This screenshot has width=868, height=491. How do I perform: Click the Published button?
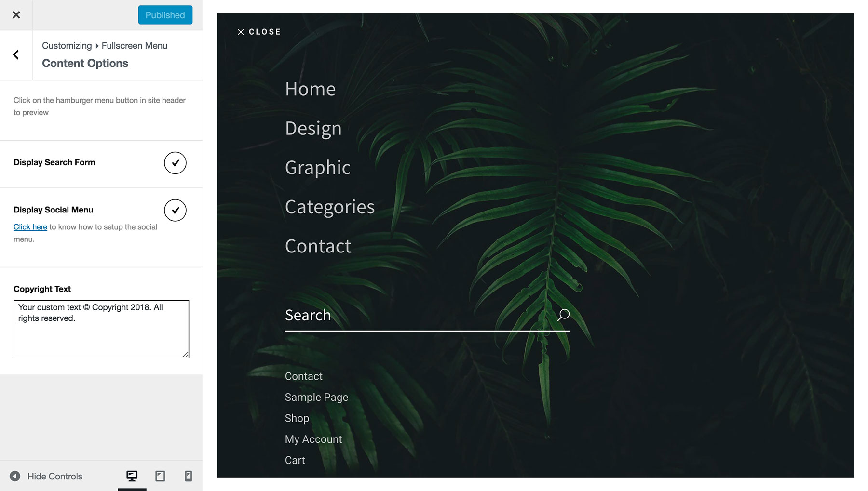[x=165, y=14]
